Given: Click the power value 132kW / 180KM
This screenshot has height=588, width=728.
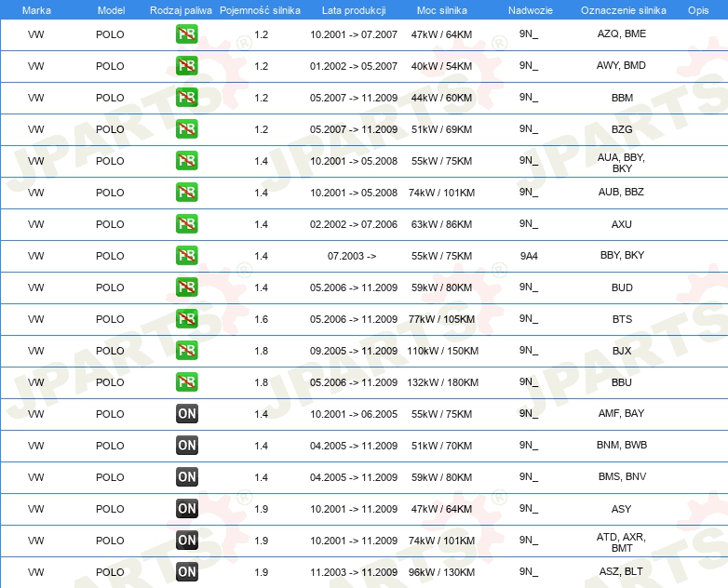Looking at the screenshot, I should pos(442,382).
